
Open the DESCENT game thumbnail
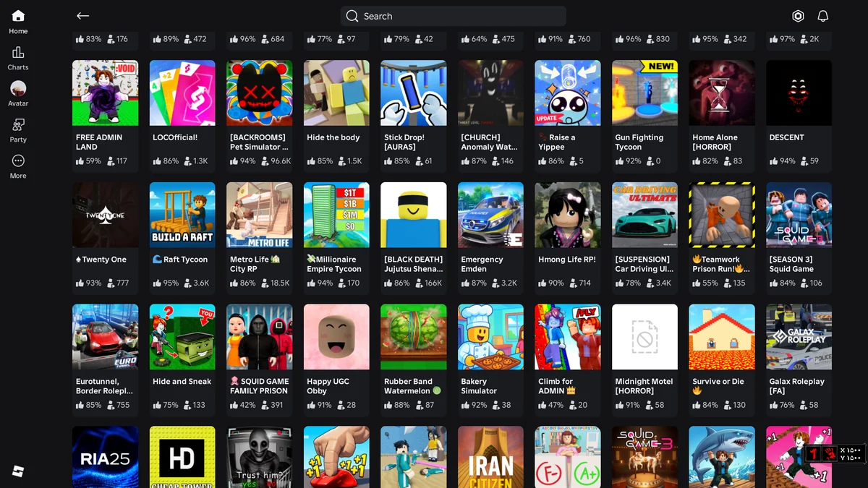tap(799, 93)
